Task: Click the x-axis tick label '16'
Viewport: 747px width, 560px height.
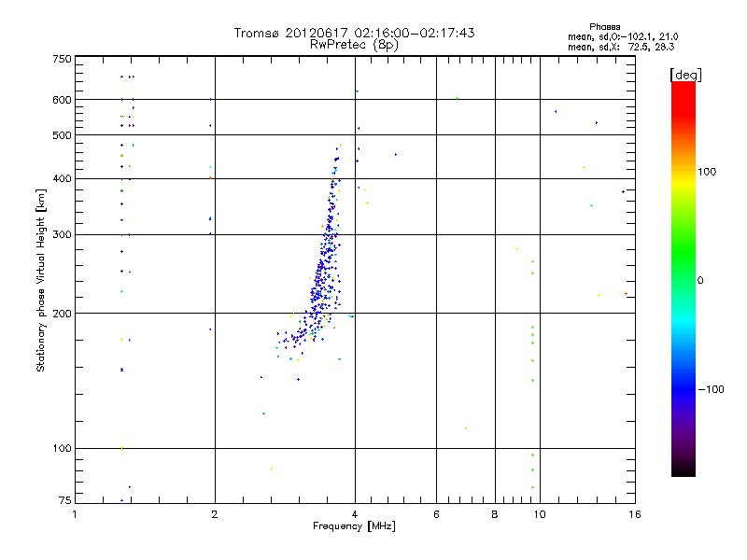Action: click(635, 514)
